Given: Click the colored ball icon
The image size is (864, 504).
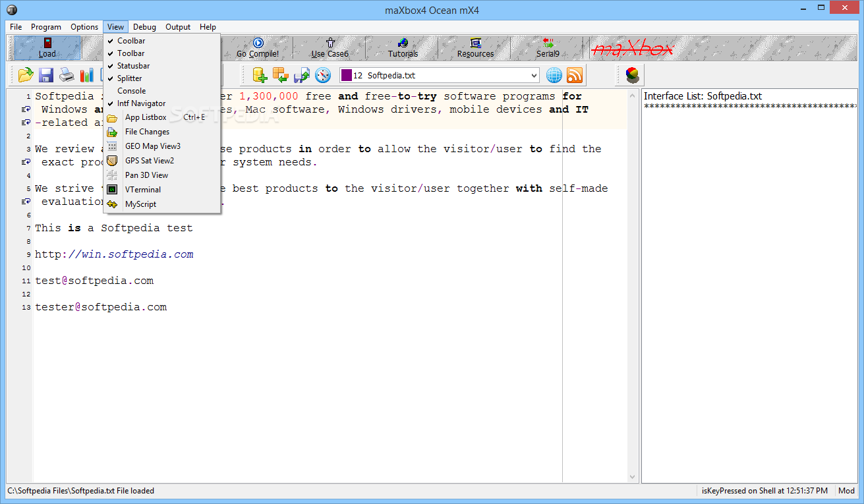Looking at the screenshot, I should pos(632,74).
